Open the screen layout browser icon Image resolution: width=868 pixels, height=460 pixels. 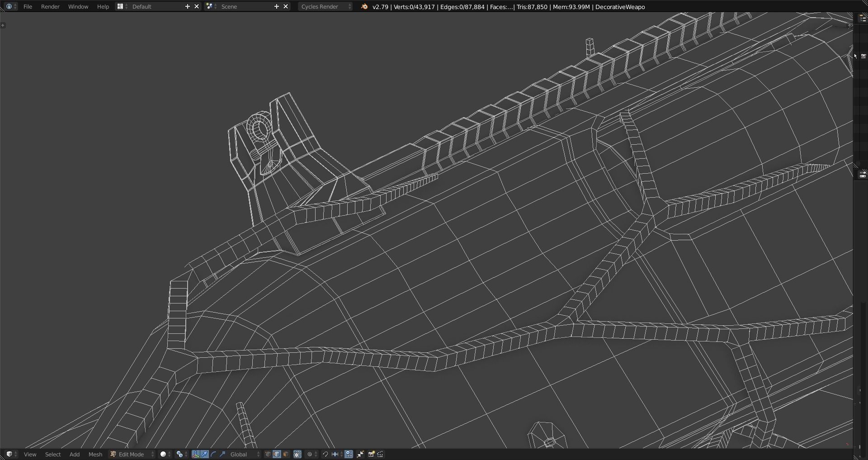pos(122,6)
